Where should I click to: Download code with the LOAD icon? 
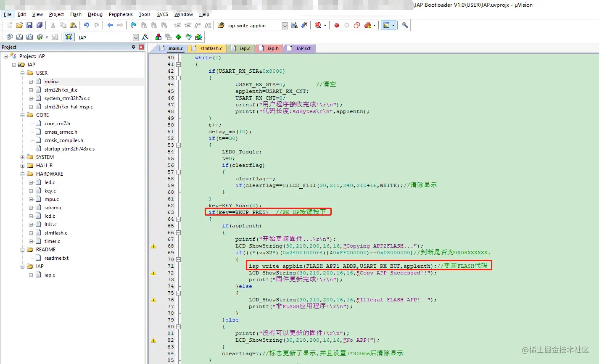coord(69,37)
